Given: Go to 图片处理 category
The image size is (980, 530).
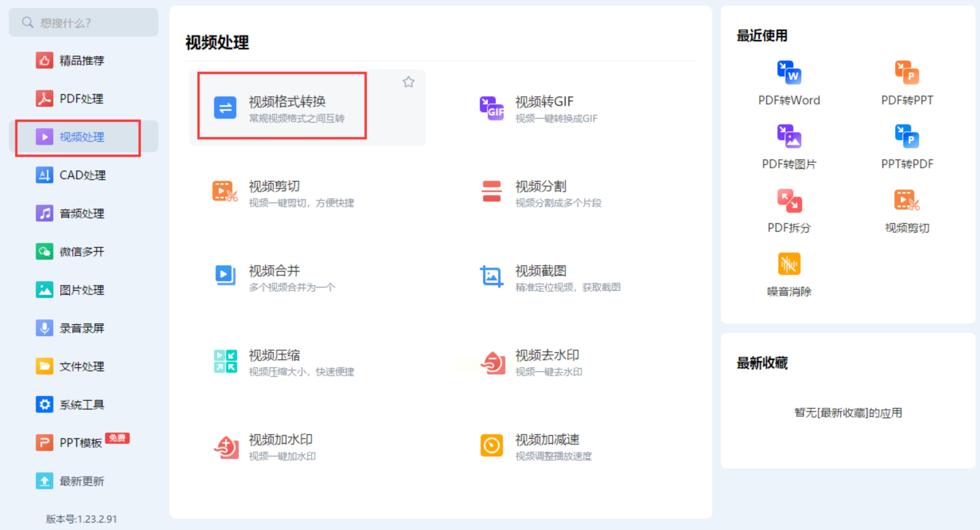Looking at the screenshot, I should (x=84, y=289).
